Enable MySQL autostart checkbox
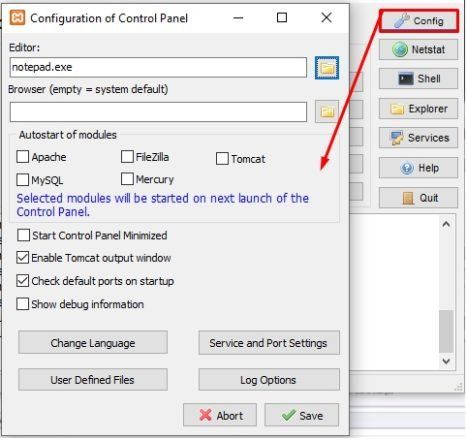467x440 pixels. click(23, 180)
